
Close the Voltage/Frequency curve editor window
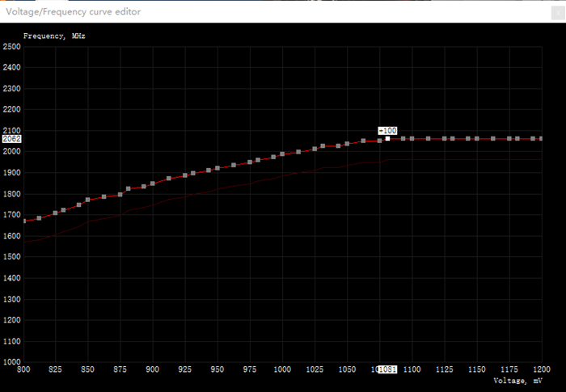click(x=558, y=13)
